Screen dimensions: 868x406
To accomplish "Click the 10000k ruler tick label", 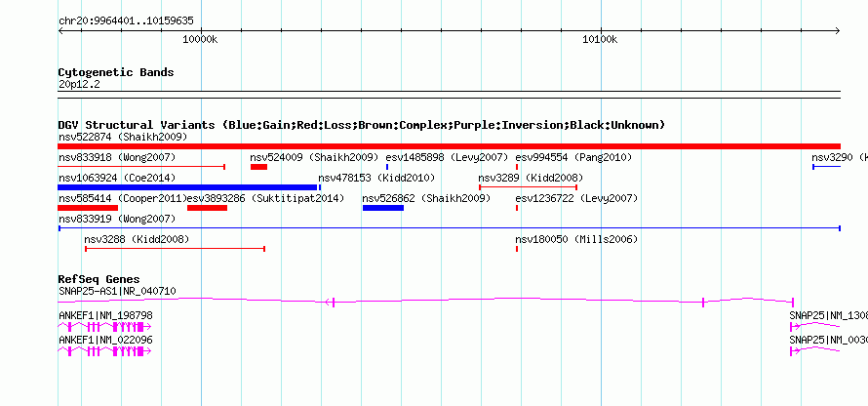I will [200, 40].
